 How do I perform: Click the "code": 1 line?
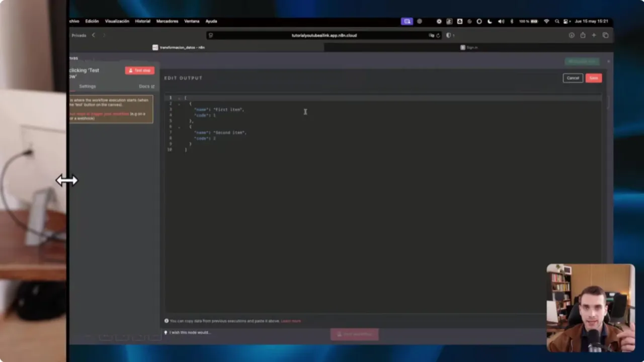coord(205,115)
